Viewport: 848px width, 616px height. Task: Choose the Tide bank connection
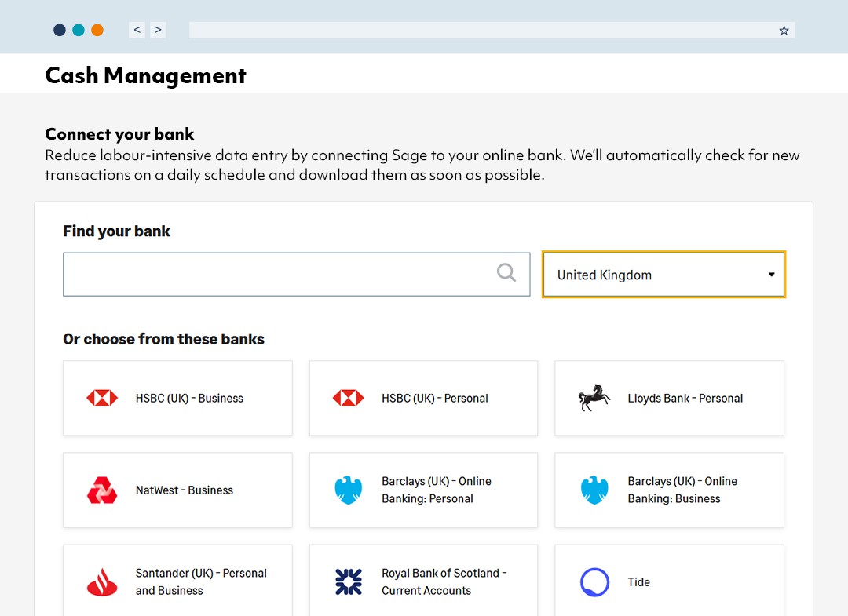coord(669,581)
